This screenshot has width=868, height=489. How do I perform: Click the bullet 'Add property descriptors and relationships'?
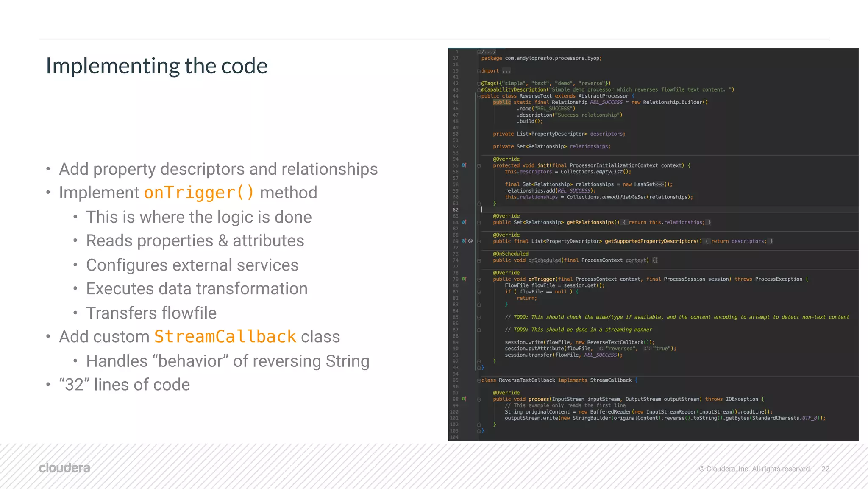pos(218,169)
